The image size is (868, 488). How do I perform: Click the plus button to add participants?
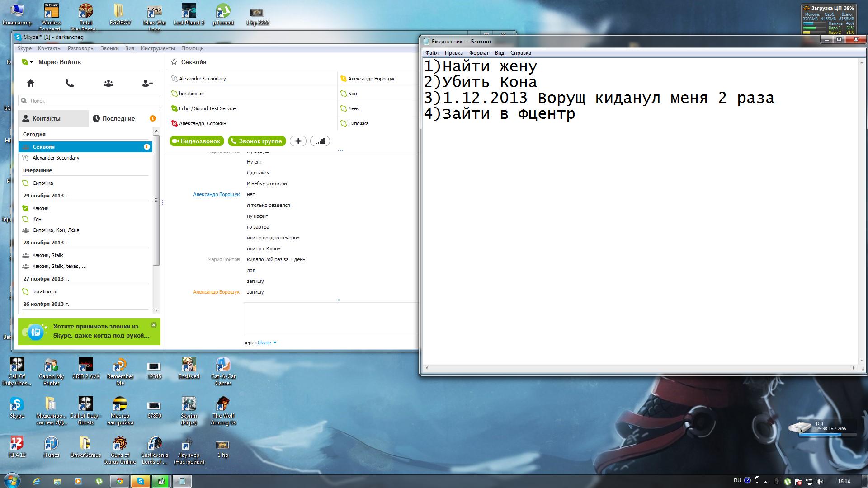click(298, 141)
